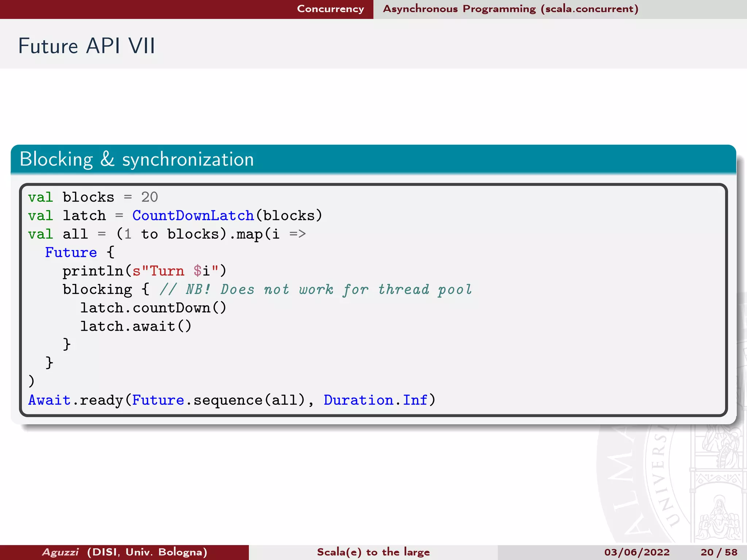Screen dimensions: 747x560
Task: Click the println(s"Turn $i") statement
Action: [144, 271]
